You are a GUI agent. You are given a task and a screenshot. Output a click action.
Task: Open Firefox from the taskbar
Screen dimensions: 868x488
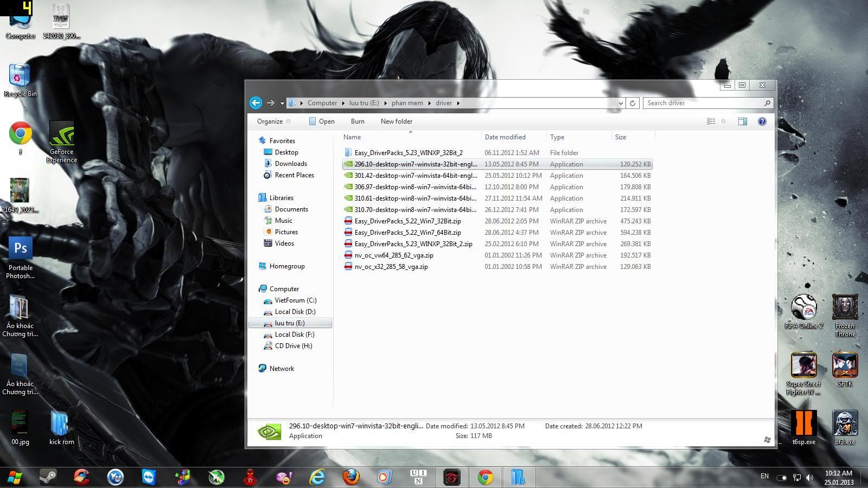(x=351, y=477)
